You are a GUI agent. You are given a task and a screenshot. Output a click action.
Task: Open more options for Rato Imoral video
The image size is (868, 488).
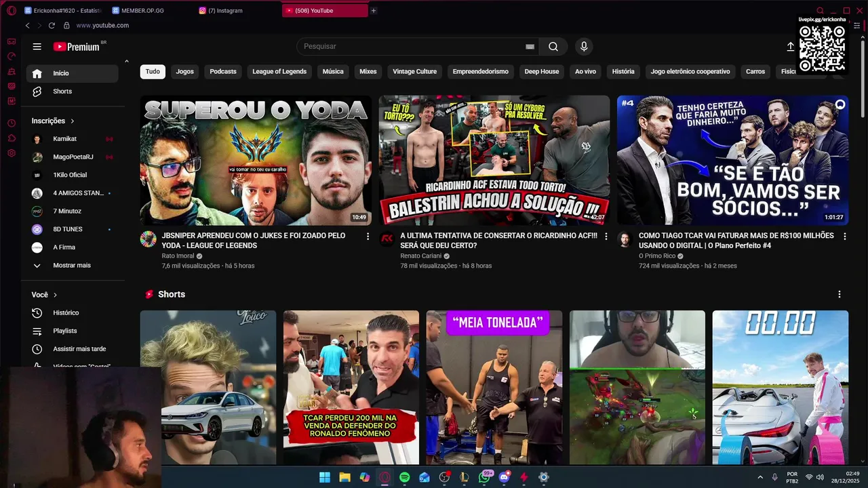tap(368, 237)
